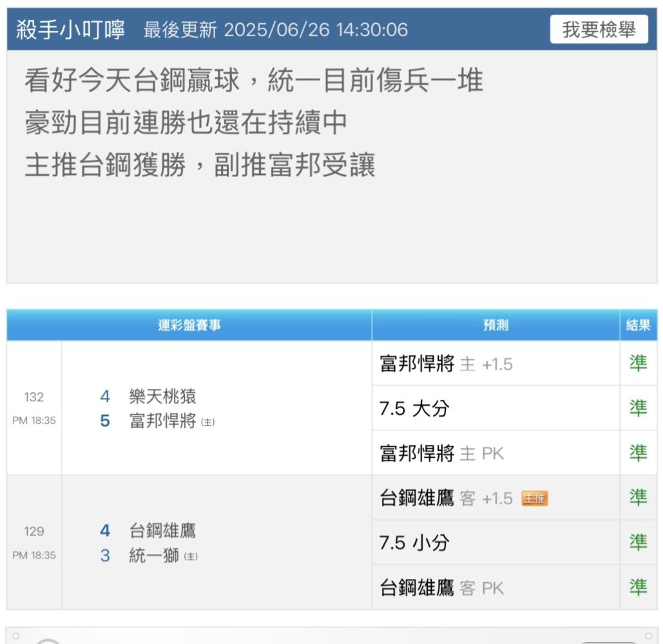Click the 準 result beside 台鋼雄鷹 客 +1.5

(x=639, y=498)
